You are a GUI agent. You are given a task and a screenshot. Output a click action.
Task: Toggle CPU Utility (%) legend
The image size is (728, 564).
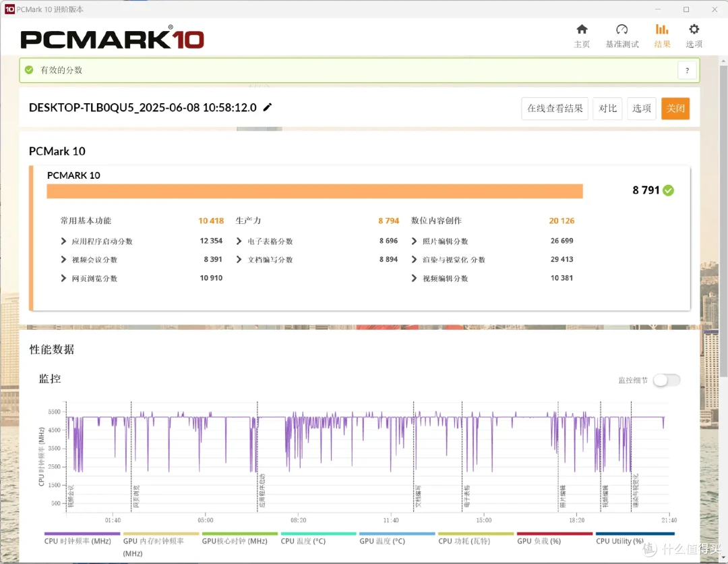tap(635, 539)
